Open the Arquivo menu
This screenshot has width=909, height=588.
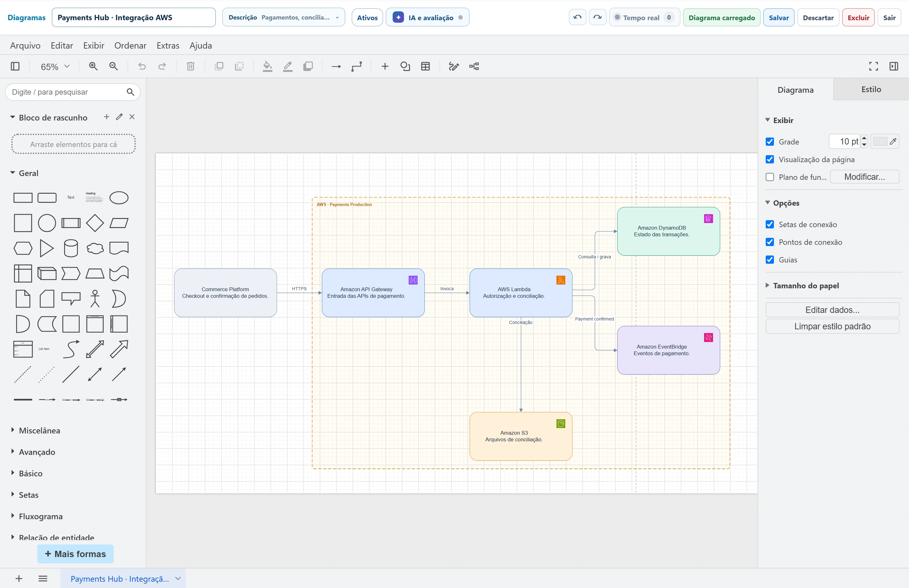pos(25,45)
